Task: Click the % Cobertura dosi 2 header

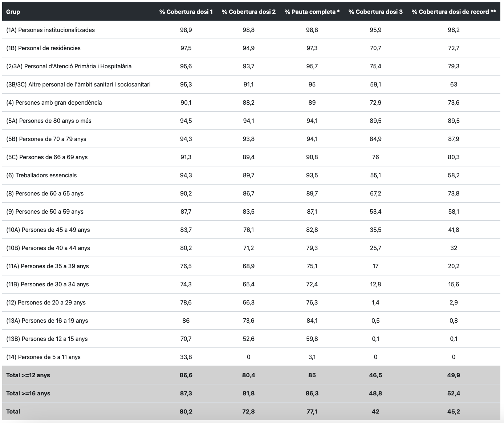Action: [248, 12]
